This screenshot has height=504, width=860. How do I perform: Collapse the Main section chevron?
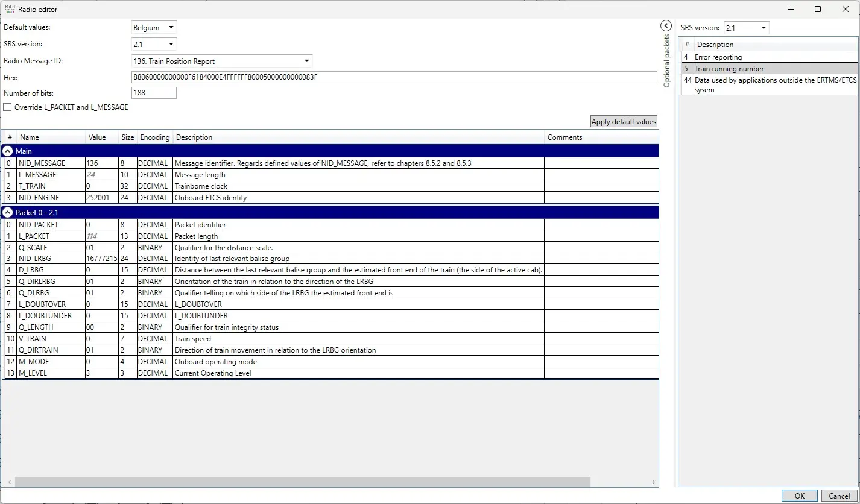tap(8, 151)
